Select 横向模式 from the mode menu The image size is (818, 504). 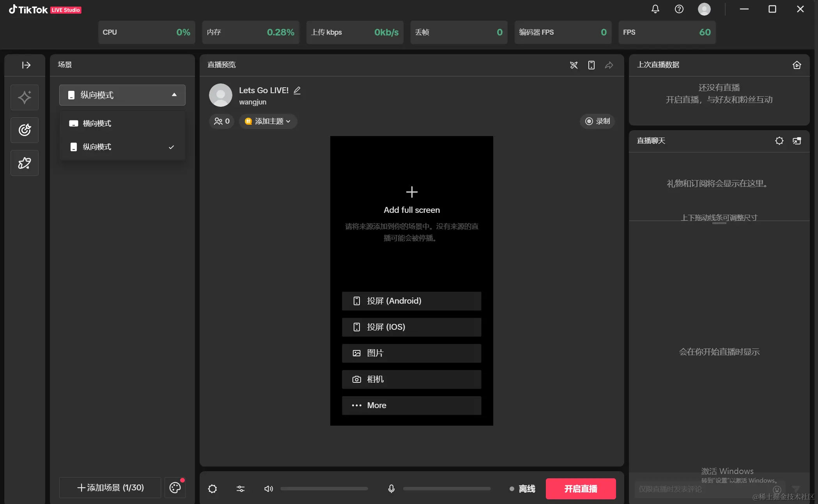97,124
